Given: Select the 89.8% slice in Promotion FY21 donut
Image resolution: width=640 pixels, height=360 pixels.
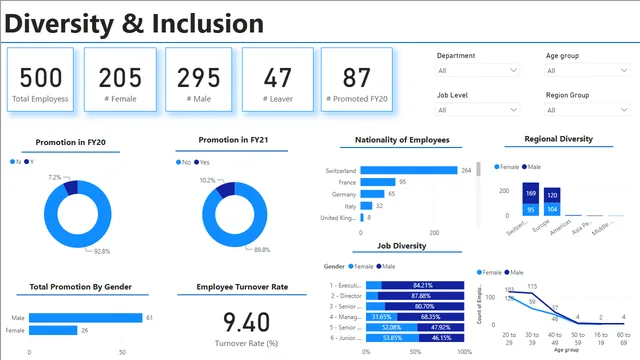Looking at the screenshot, I should coord(235,240).
